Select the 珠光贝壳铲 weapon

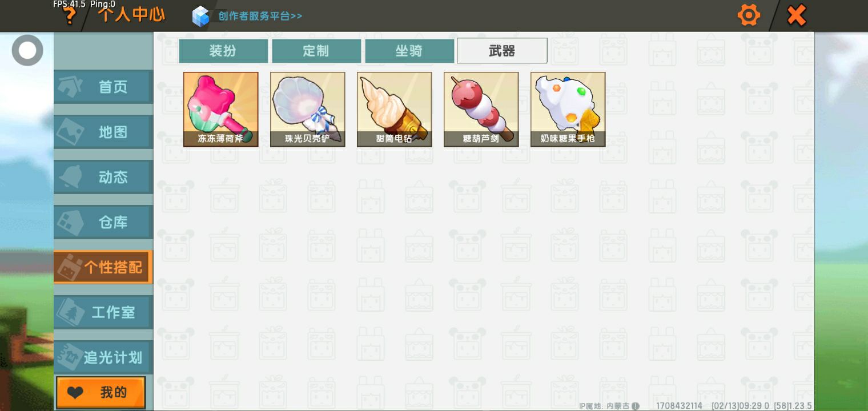308,110
